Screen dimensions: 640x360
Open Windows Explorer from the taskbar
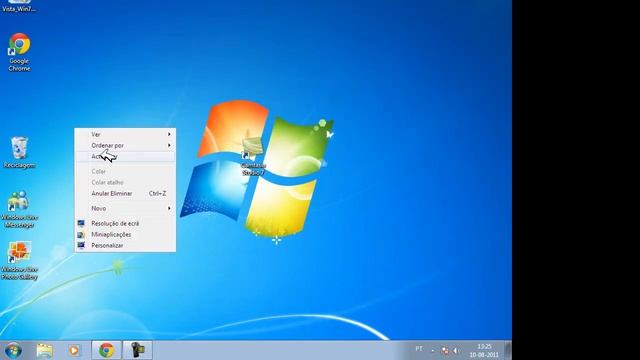[x=44, y=350]
